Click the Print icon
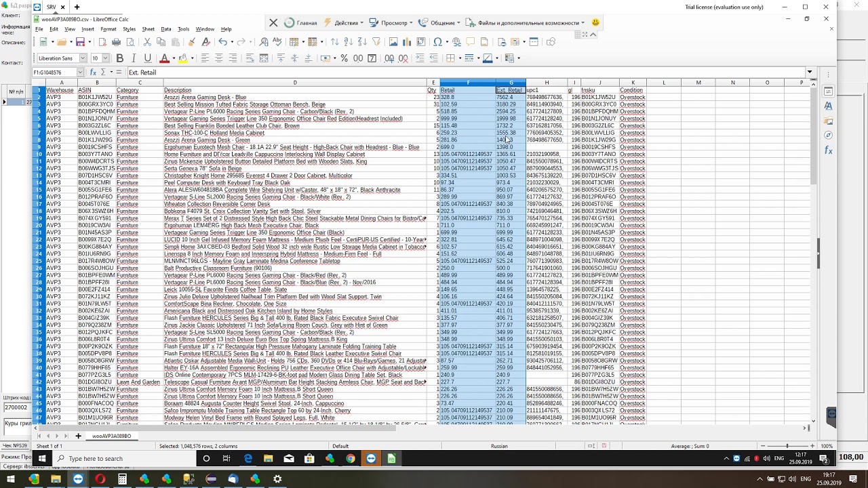This screenshot has height=488, width=868. pyautogui.click(x=117, y=42)
